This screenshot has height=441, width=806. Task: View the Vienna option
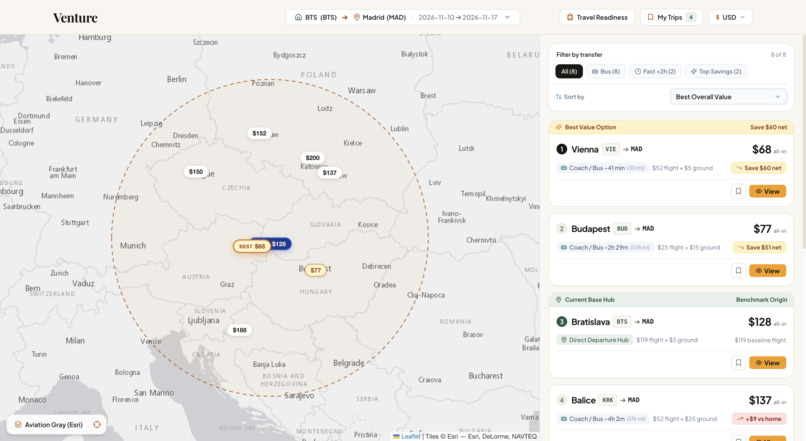(x=767, y=191)
